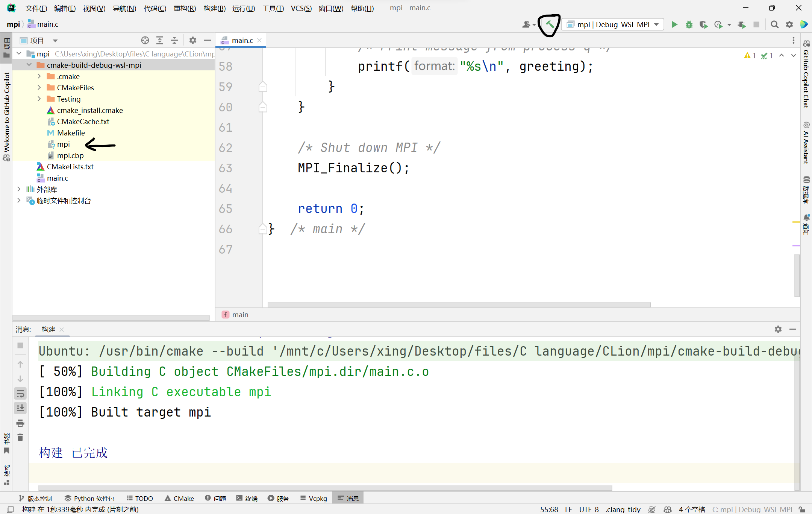Image resolution: width=812 pixels, height=514 pixels.
Task: Click editor horizontal scrollbar
Action: click(459, 304)
